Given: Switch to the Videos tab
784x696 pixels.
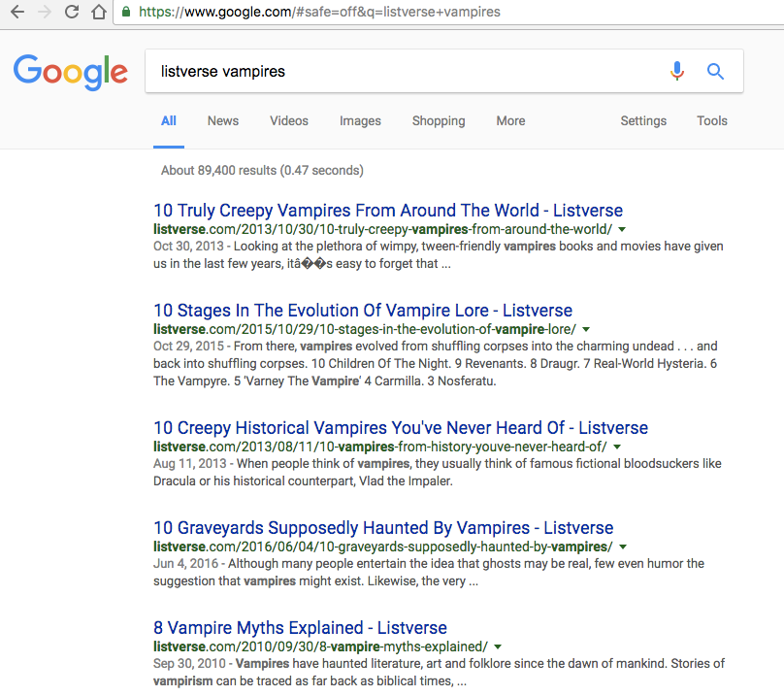Looking at the screenshot, I should [x=288, y=120].
